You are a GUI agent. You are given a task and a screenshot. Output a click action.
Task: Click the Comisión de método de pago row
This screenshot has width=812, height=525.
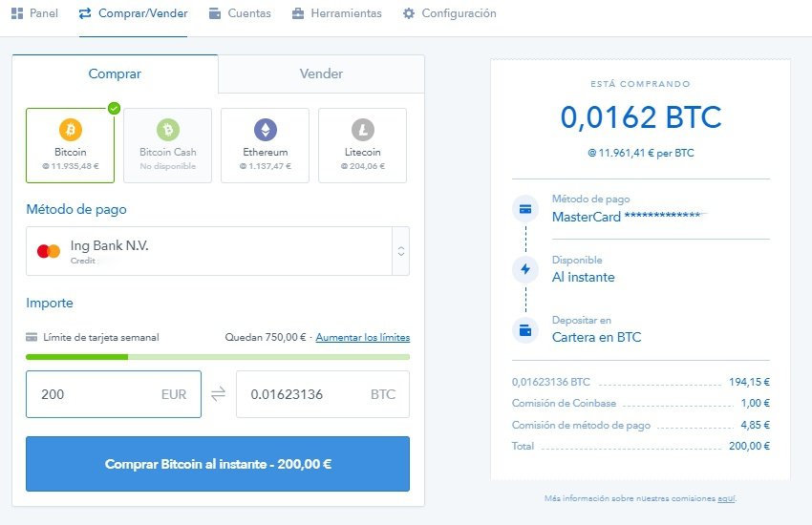pyautogui.click(x=641, y=425)
